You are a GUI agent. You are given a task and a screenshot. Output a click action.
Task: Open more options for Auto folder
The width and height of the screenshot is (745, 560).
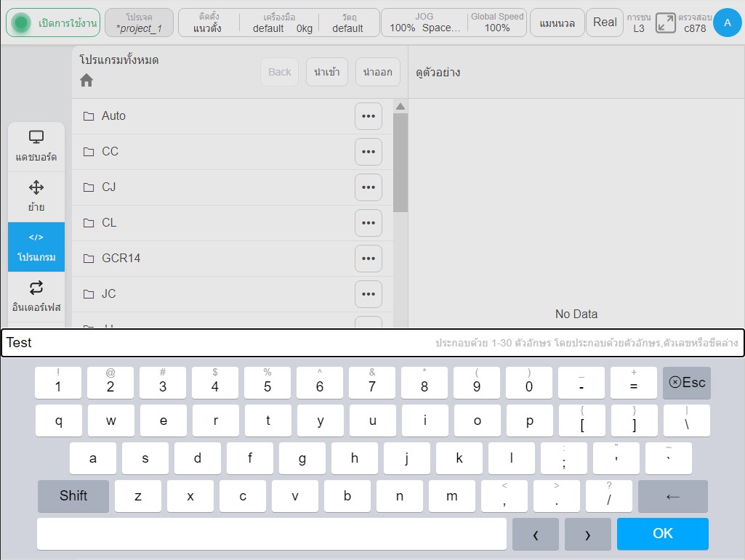(369, 116)
